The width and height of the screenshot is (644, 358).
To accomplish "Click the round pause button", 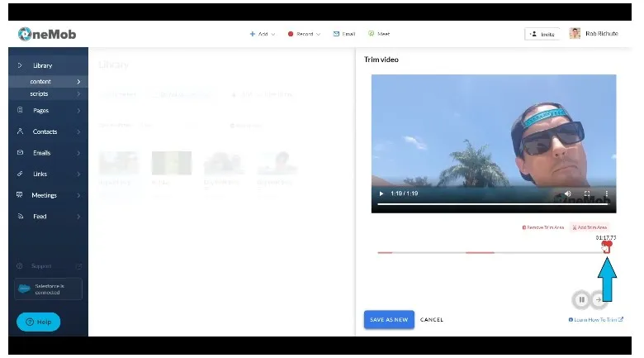I will point(581,299).
